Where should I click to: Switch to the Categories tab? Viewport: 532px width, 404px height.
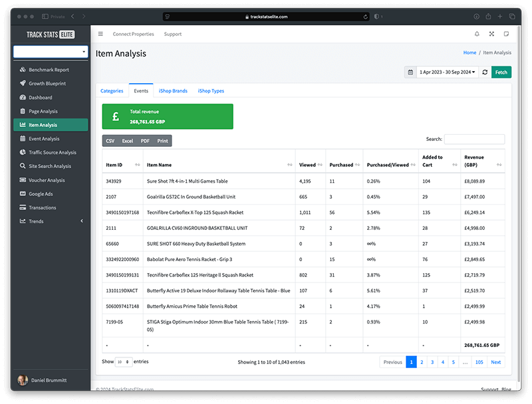click(x=112, y=91)
